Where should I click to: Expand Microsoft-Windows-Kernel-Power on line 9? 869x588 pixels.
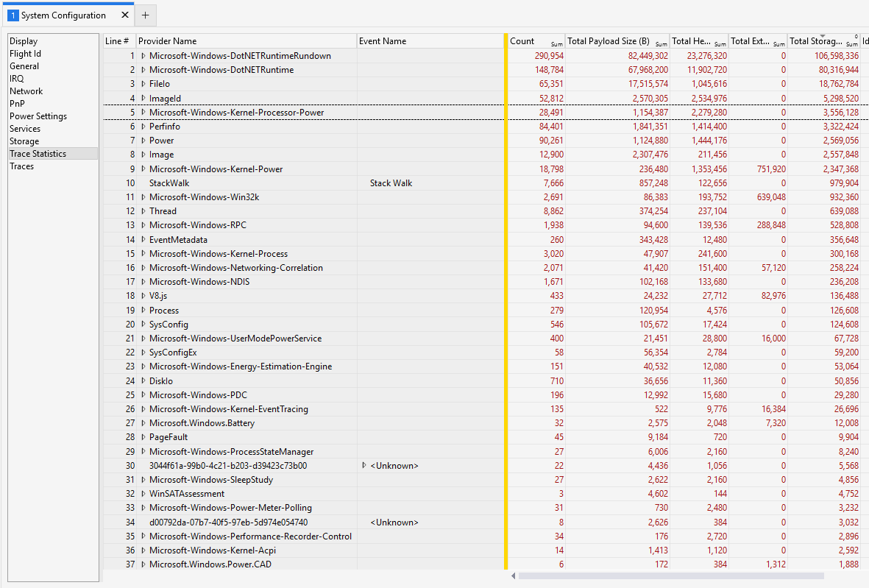click(143, 169)
